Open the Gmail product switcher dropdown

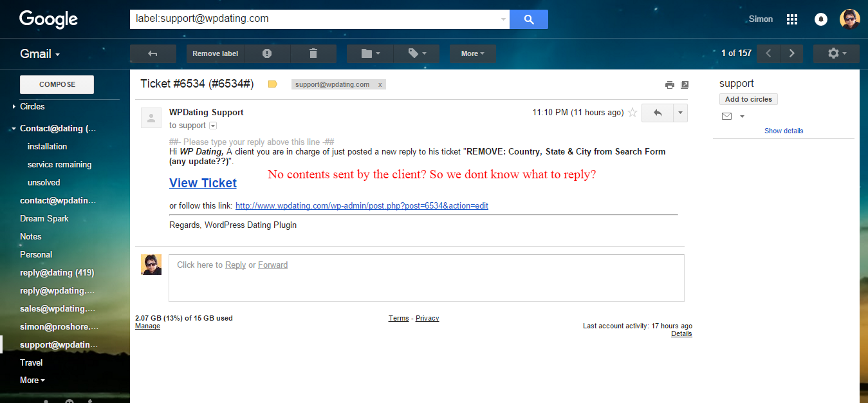pos(40,53)
